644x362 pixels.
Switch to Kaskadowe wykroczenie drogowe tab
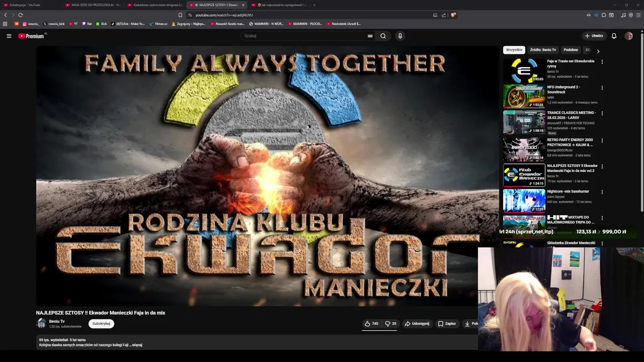(155, 5)
